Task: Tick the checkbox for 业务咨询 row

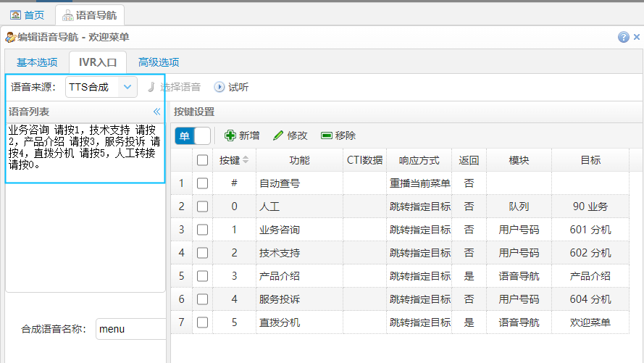Action: (203, 230)
